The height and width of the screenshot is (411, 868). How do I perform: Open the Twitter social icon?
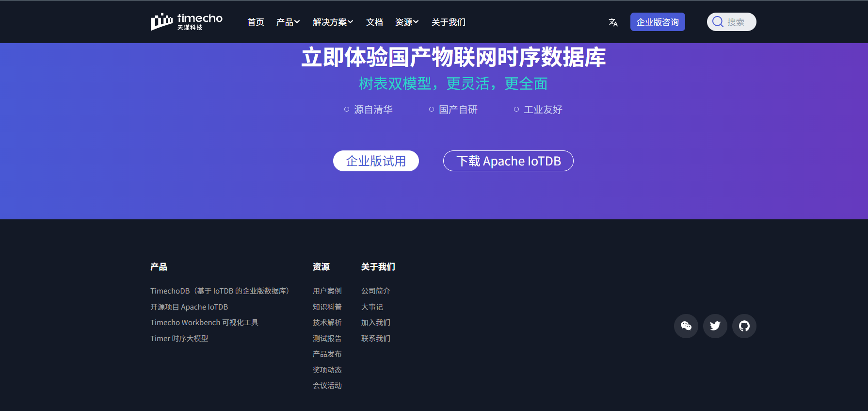715,326
